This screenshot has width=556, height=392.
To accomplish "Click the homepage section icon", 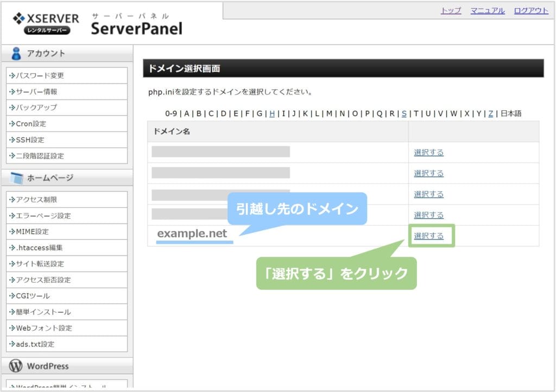I will [17, 178].
